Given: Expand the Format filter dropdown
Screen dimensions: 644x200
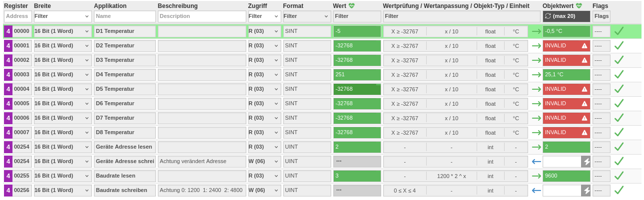Looking at the screenshot, I should point(307,16).
